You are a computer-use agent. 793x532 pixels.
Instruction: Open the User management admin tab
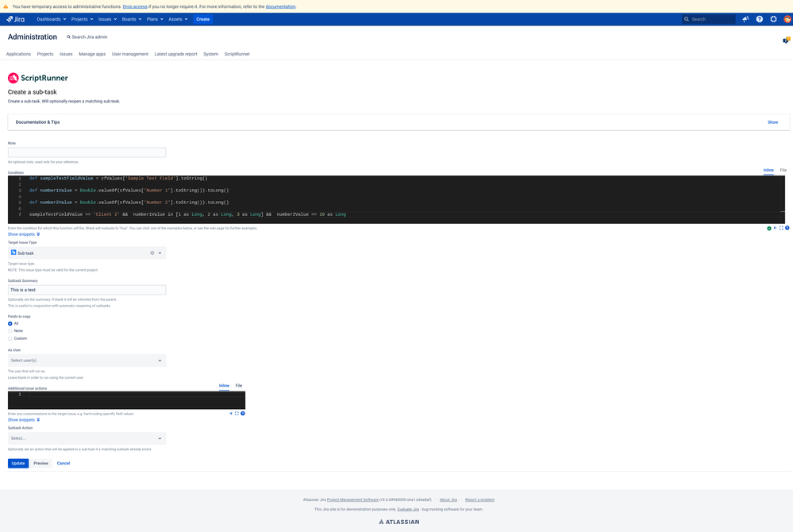(130, 54)
